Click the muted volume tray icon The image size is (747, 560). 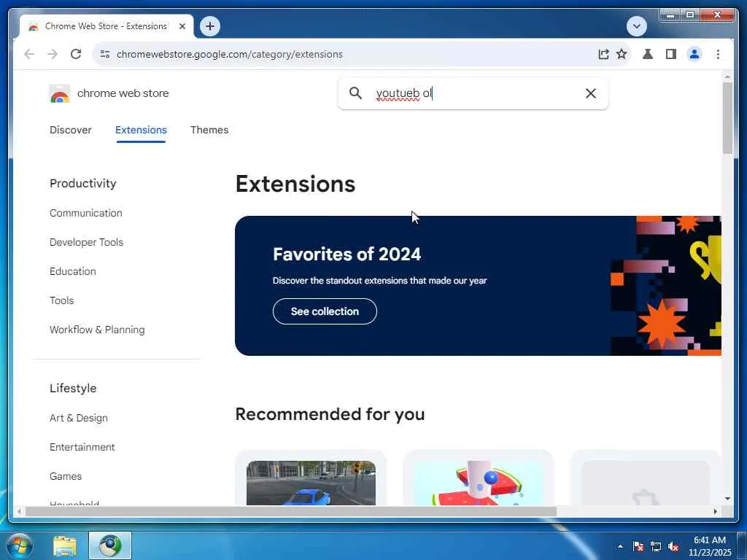pyautogui.click(x=673, y=546)
